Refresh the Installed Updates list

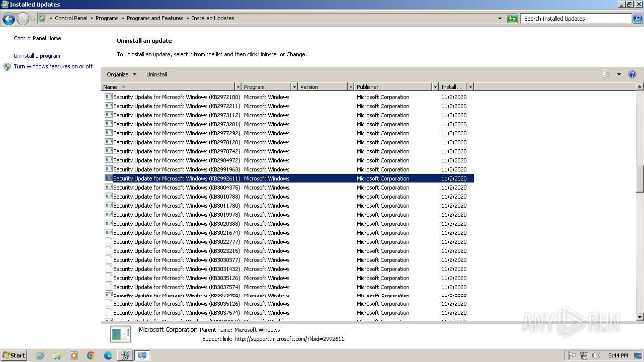(512, 19)
